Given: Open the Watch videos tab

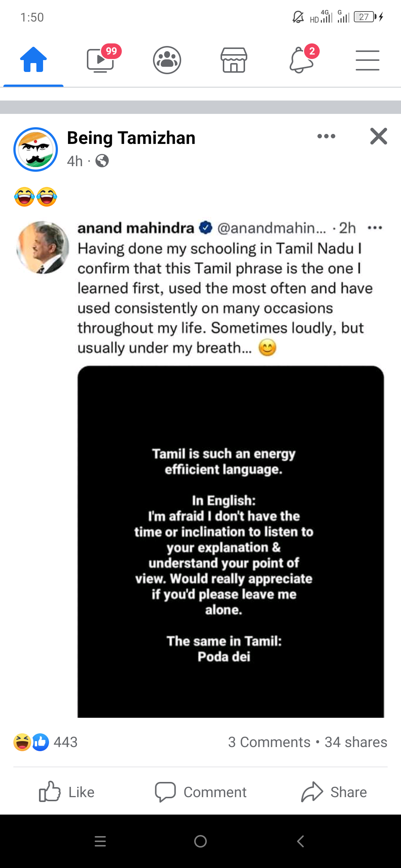Looking at the screenshot, I should (100, 60).
